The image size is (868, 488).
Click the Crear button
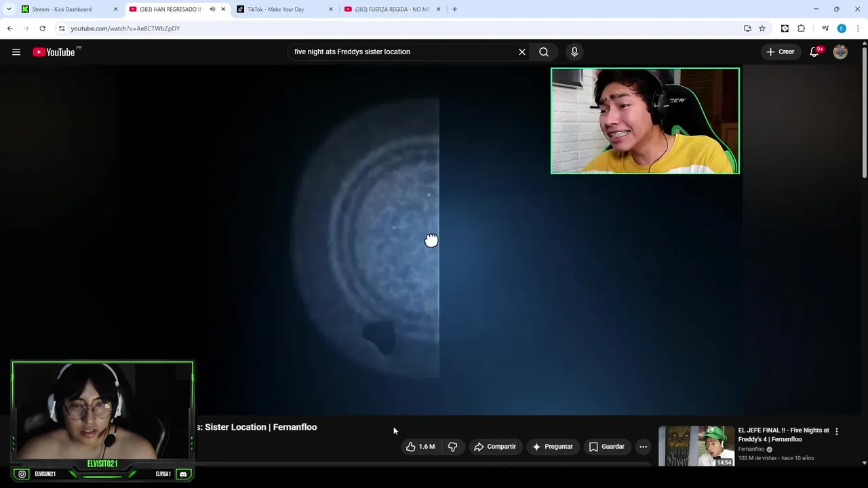(780, 52)
